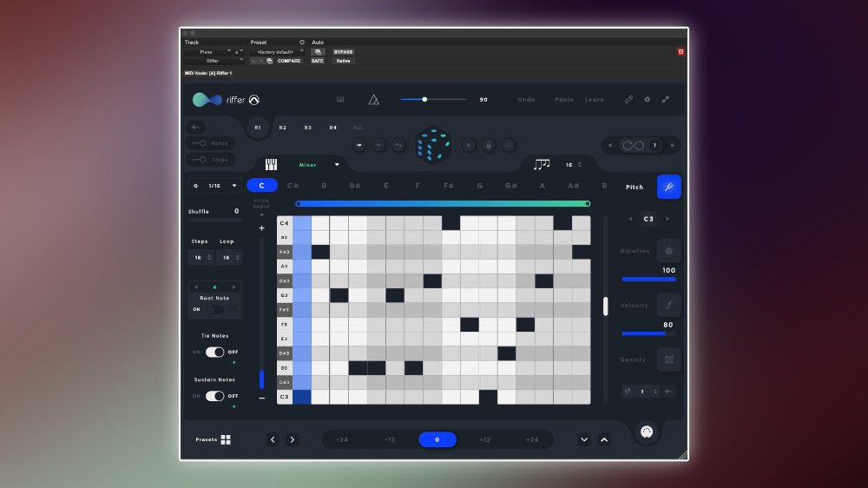This screenshot has width=868, height=488.
Task: Open the Presets grid icon
Action: click(226, 440)
